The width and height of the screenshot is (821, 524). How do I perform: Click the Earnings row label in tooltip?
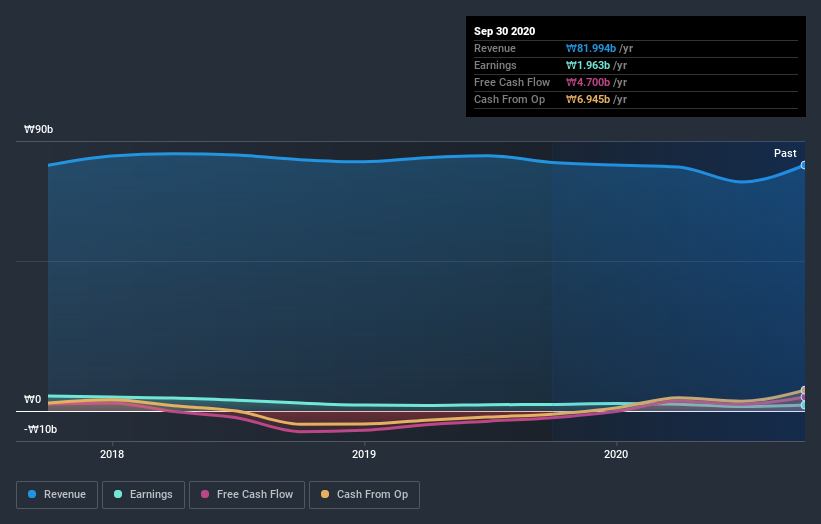coord(495,65)
